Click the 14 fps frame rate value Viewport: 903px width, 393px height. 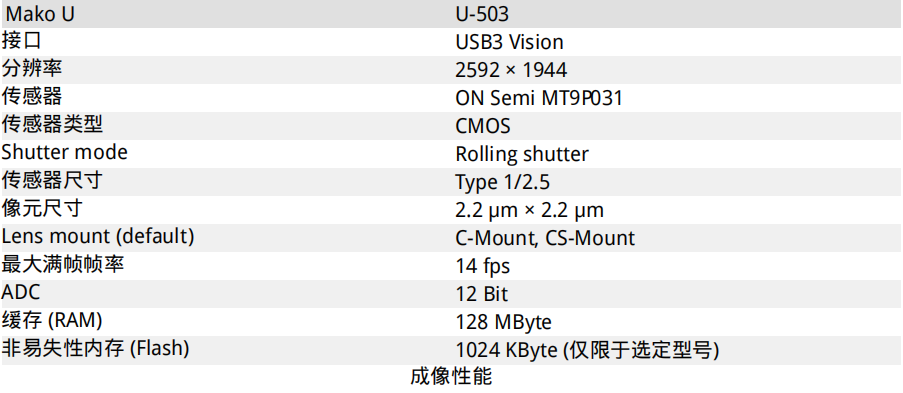(x=482, y=266)
